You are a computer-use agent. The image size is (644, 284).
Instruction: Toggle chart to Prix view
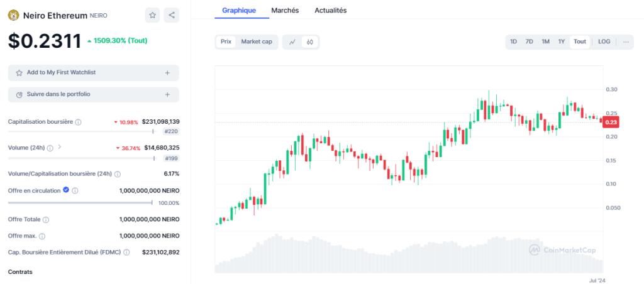(x=226, y=41)
